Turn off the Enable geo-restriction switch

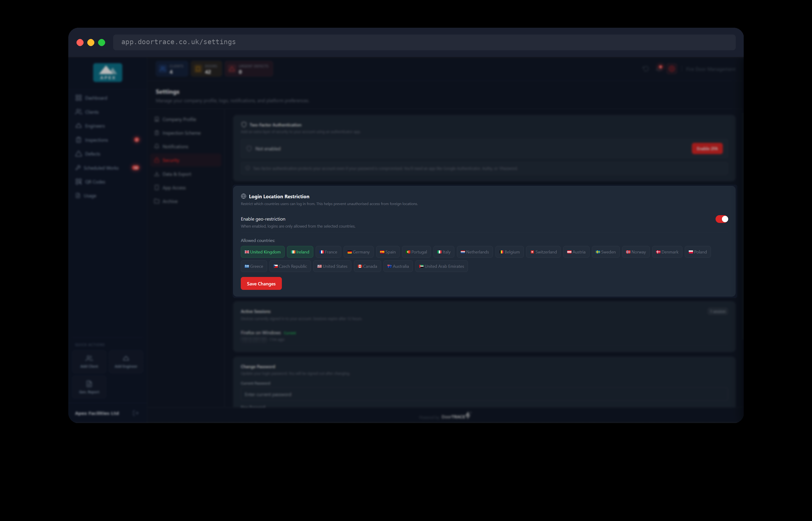click(721, 219)
